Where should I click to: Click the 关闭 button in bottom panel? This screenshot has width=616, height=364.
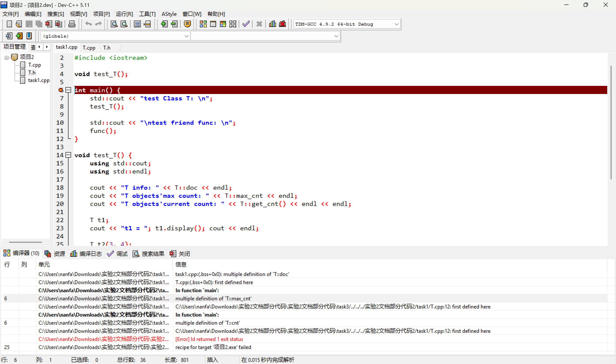180,254
